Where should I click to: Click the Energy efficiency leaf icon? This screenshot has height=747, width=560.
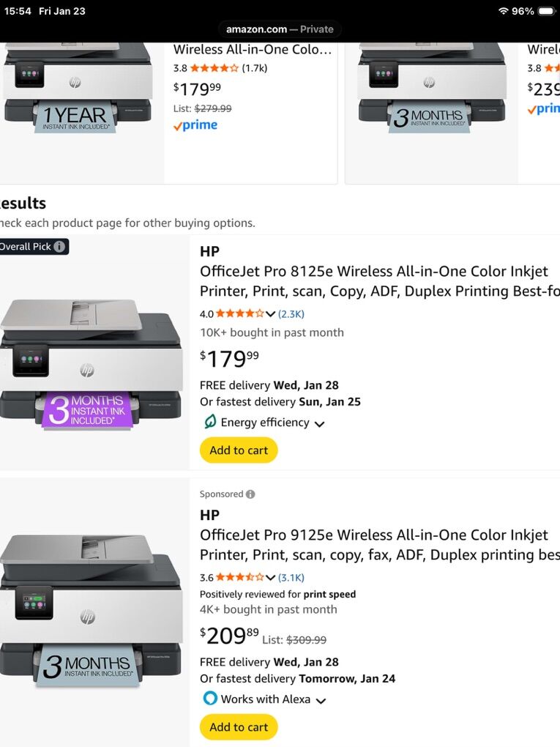(x=209, y=422)
